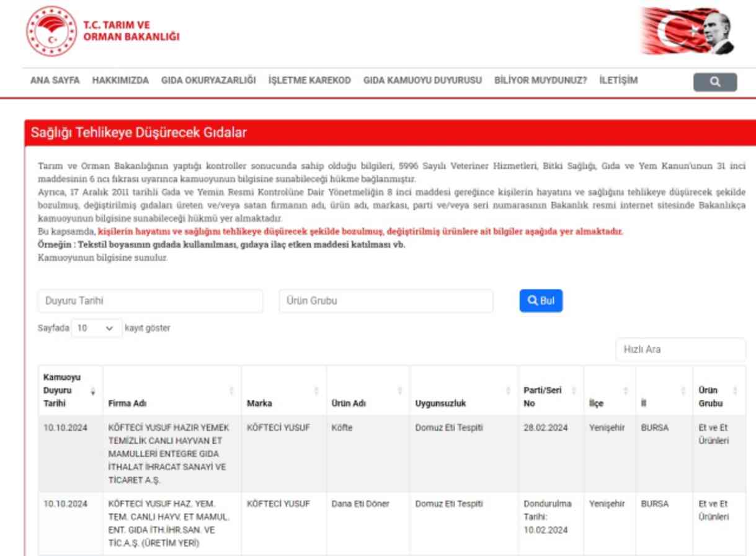The image size is (756, 556).
Task: Click the ministry logo emblem
Action: click(52, 32)
